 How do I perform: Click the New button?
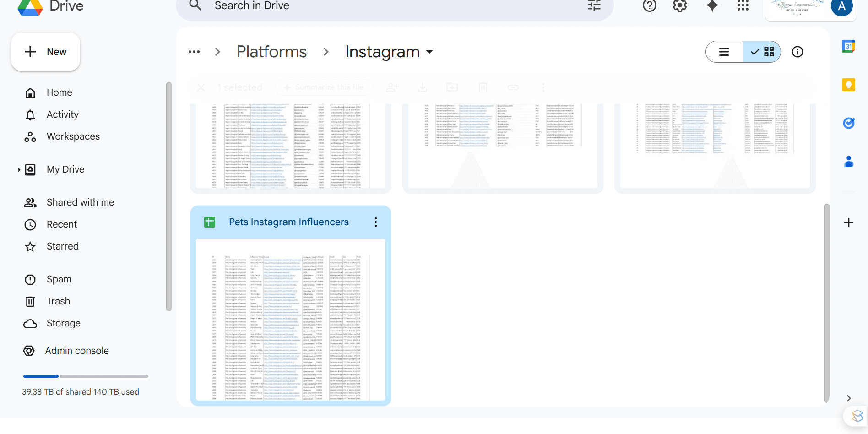point(45,52)
